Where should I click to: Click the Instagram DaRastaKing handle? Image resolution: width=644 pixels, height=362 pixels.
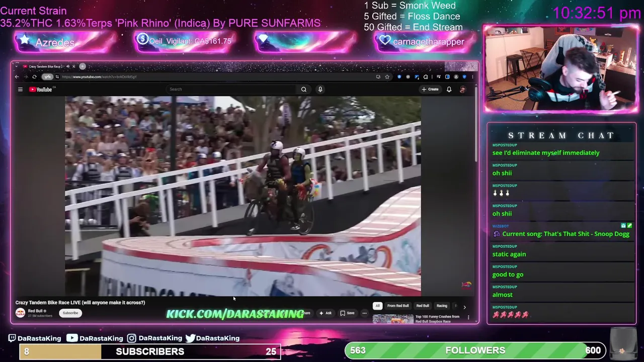click(x=160, y=338)
